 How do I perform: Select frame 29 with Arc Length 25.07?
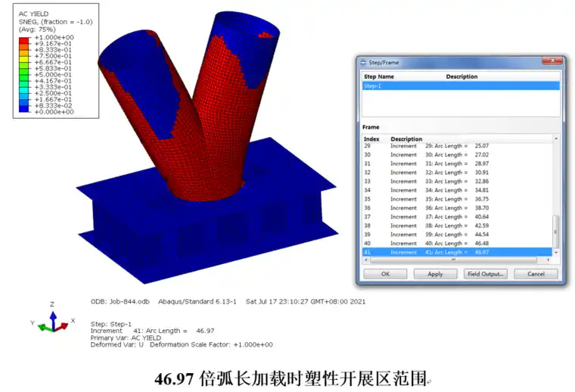[457, 146]
